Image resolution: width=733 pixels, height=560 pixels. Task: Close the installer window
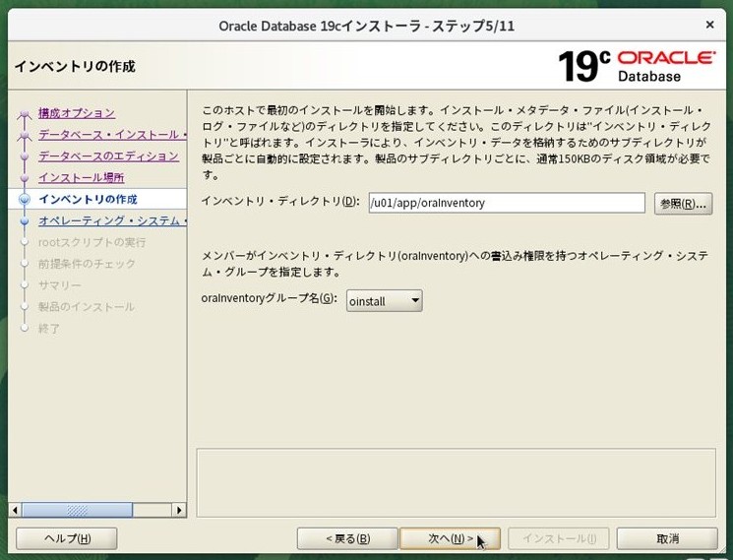(709, 25)
